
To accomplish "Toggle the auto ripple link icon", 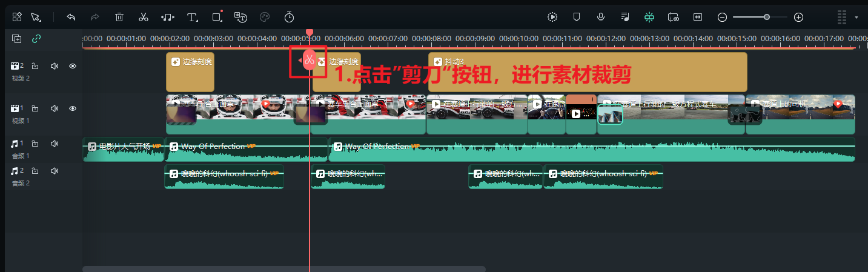I will click(36, 39).
